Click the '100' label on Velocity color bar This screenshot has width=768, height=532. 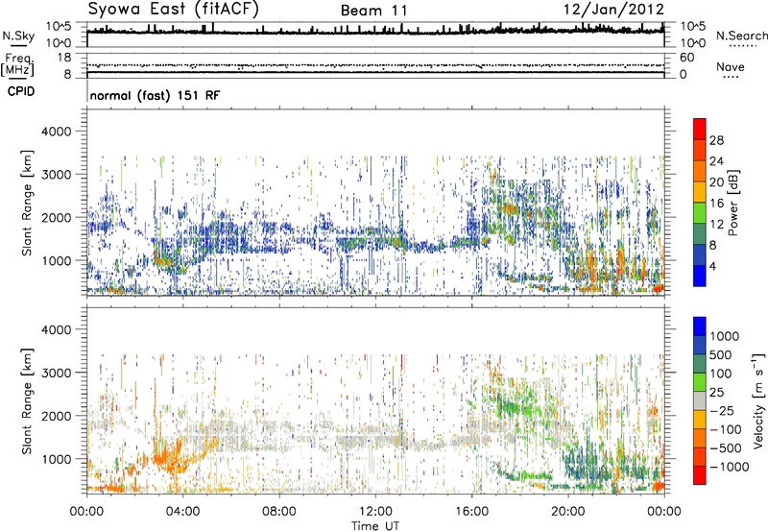pos(721,374)
